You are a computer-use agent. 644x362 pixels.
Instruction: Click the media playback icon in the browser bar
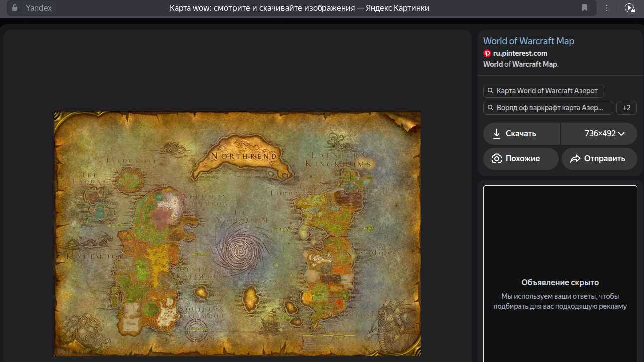point(629,8)
